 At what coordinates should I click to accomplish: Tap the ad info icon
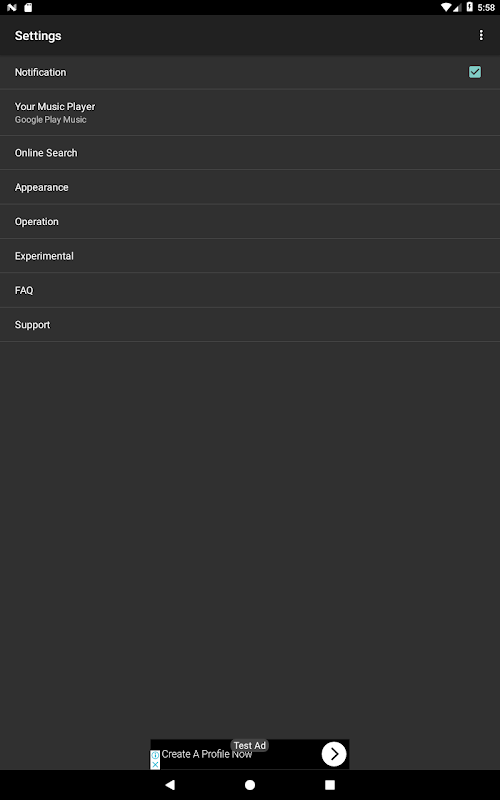[156, 755]
